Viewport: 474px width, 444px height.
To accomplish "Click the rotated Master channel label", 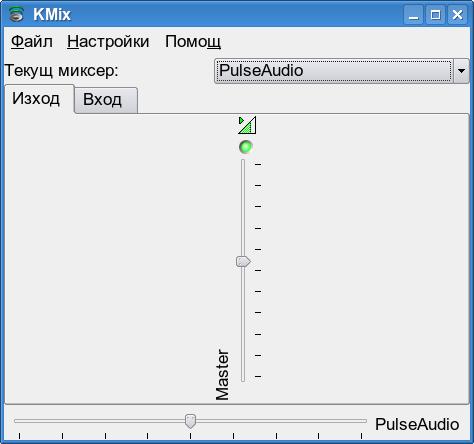I will (222, 375).
